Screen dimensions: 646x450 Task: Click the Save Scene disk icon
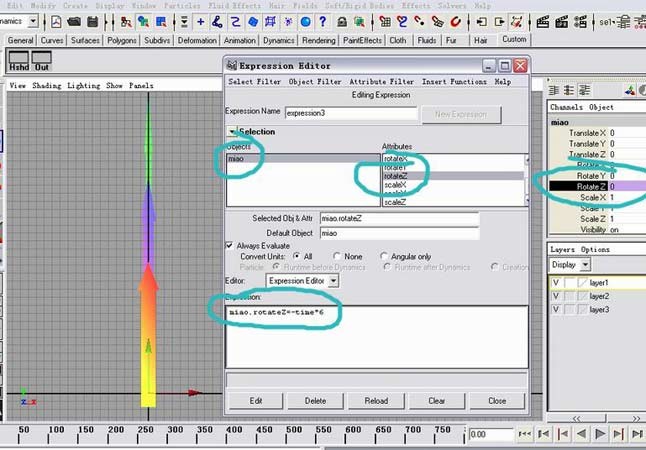click(93, 21)
